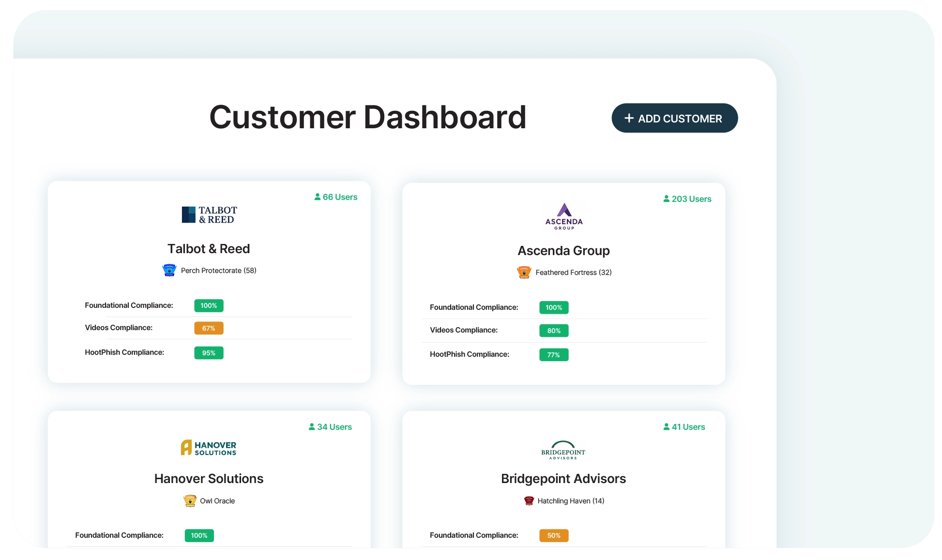Open the Hanover Solutions logo

[x=209, y=448]
